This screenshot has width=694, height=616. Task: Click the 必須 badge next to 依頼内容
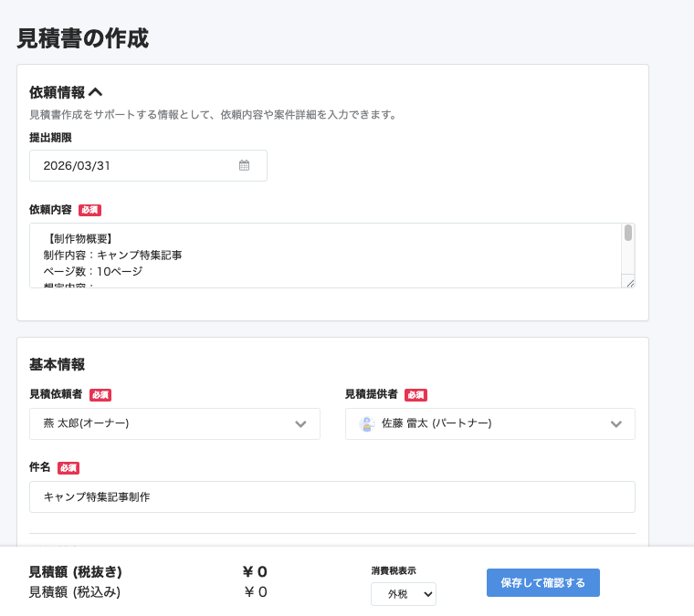[89, 210]
